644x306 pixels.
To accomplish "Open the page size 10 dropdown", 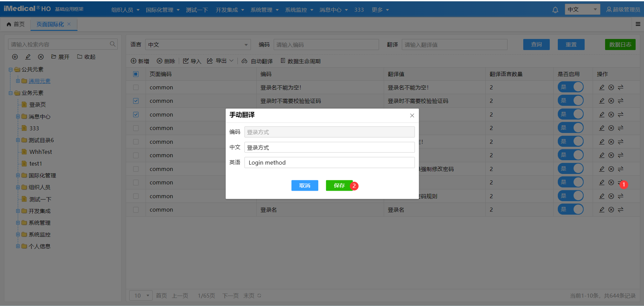I will (141, 296).
